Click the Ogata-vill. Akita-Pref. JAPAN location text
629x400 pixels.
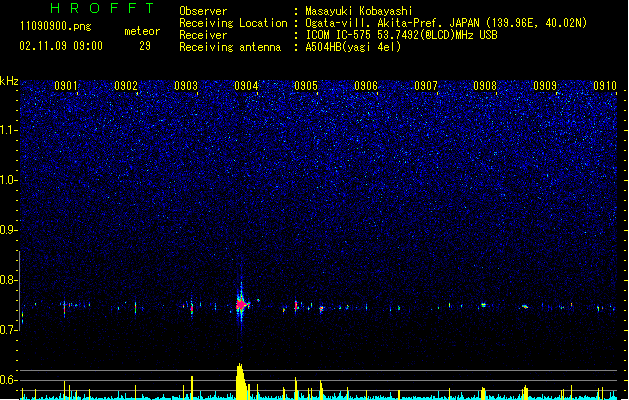[x=446, y=23]
